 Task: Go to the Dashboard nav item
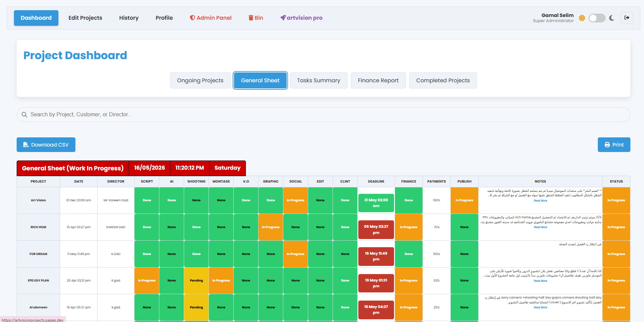coord(36,18)
